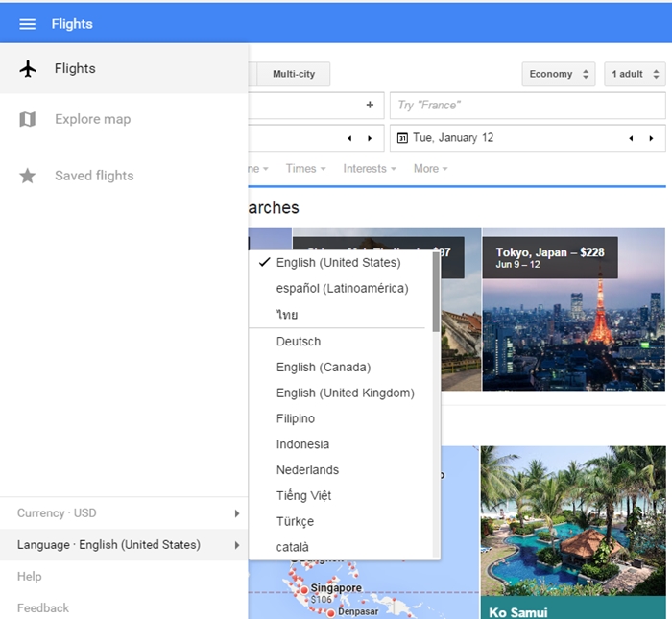Screen dimensions: 672x619
Task: Open Flights in side menu
Action: (x=124, y=68)
